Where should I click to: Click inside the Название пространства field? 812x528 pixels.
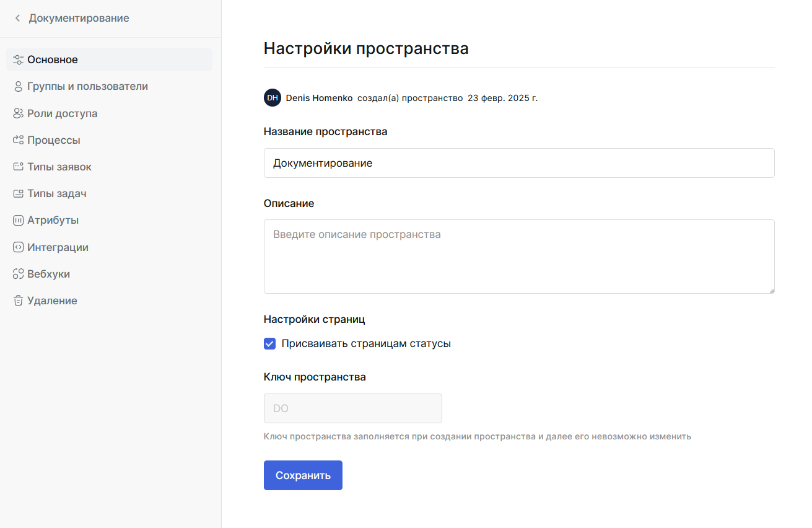point(519,163)
